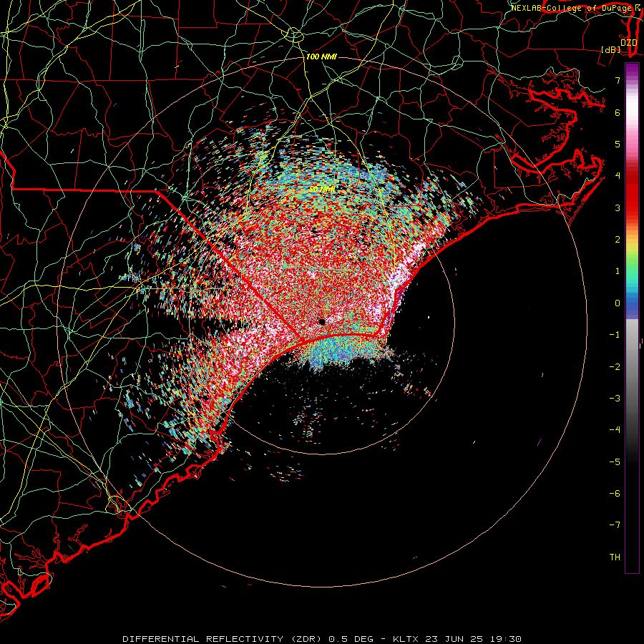Click the ZDR color scale bar
This screenshot has height=644, width=644.
[632, 318]
